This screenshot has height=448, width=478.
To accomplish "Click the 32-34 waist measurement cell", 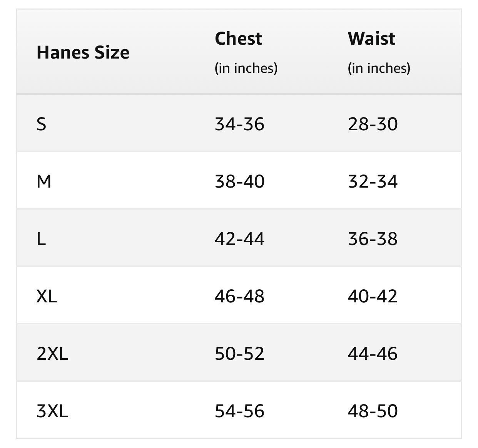I will pyautogui.click(x=373, y=181).
